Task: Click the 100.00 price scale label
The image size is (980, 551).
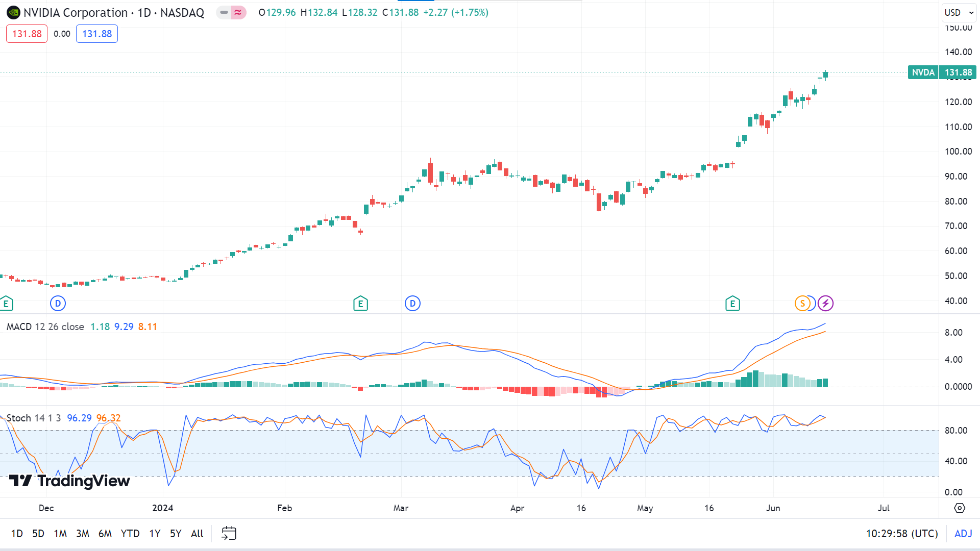Action: point(958,152)
